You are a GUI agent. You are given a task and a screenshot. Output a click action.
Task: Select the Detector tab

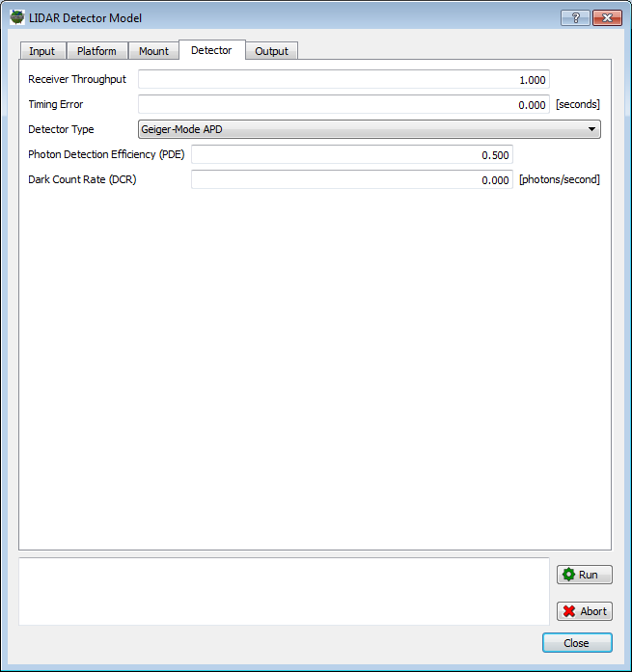pos(211,50)
